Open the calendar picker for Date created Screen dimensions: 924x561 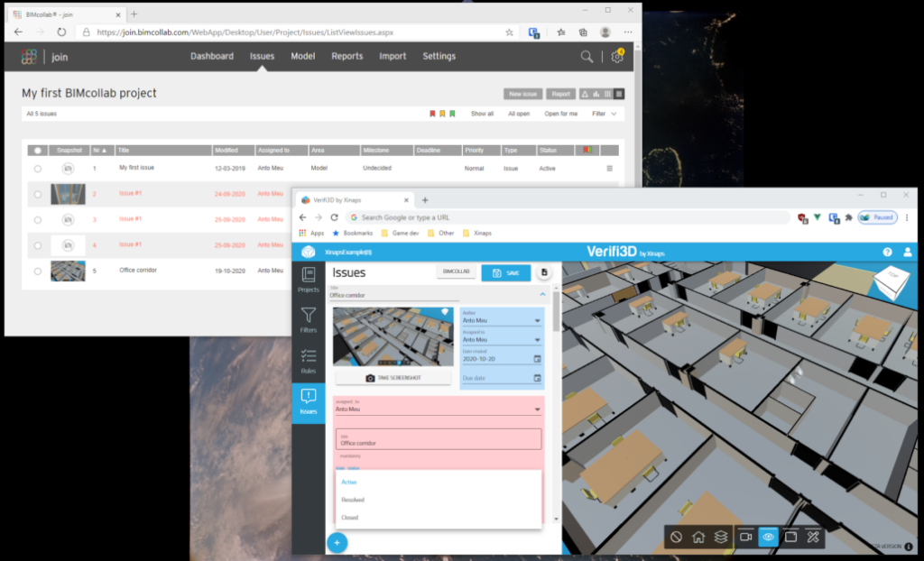(537, 359)
